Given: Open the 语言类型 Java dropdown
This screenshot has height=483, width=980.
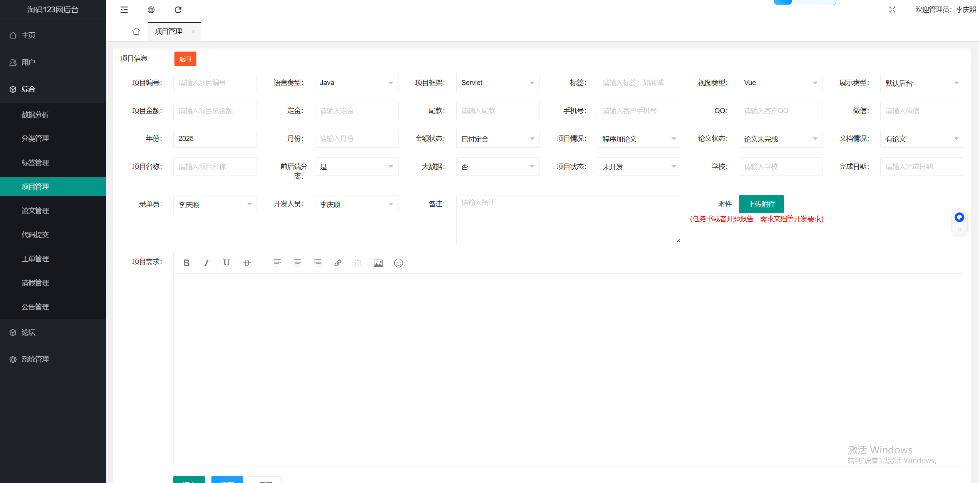Looking at the screenshot, I should [x=356, y=83].
